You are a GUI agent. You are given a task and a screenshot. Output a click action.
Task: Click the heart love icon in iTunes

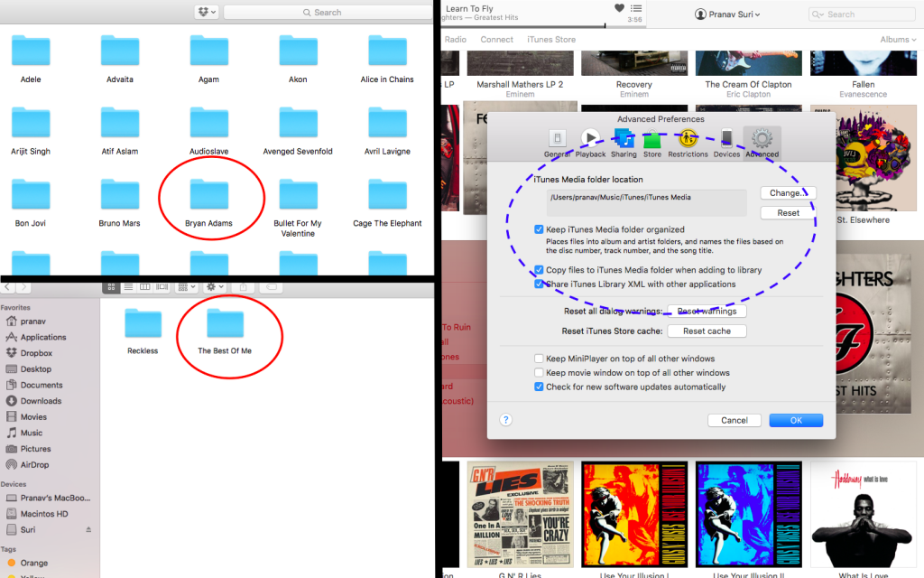[619, 8]
